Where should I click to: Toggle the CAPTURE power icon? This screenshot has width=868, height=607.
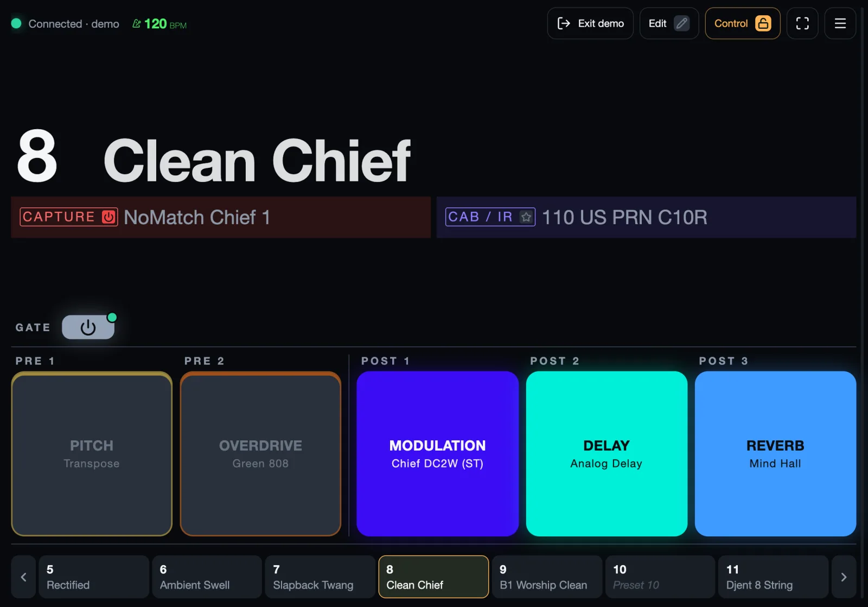click(x=108, y=217)
